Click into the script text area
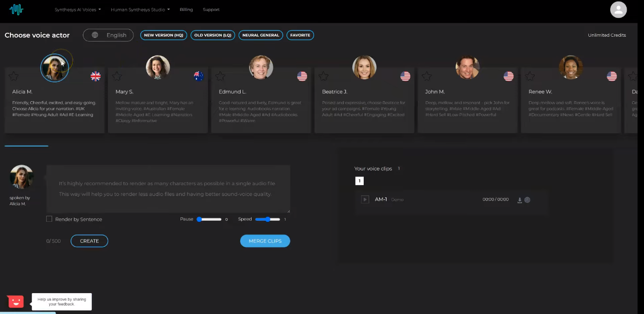Image resolution: width=644 pixels, height=314 pixels. click(168, 189)
